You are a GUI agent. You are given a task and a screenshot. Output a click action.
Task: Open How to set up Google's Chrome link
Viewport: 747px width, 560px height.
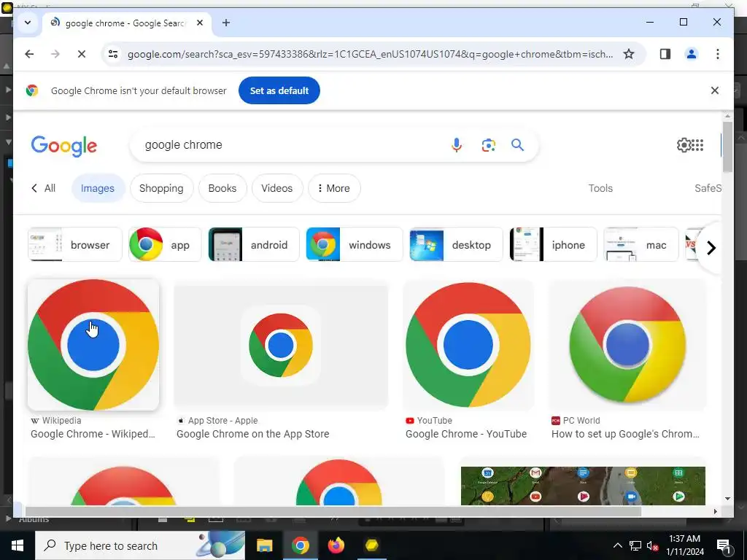point(625,434)
